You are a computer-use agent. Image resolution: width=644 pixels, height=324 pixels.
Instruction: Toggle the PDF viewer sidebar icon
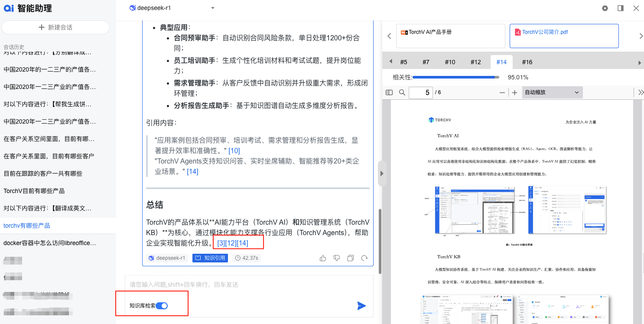coord(389,92)
